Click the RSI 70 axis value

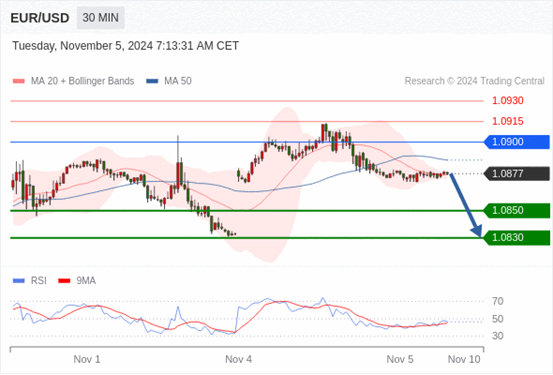(x=498, y=301)
